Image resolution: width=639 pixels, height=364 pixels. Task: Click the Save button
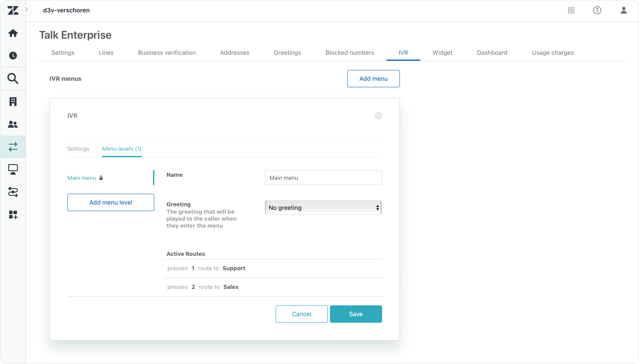pyautogui.click(x=356, y=314)
